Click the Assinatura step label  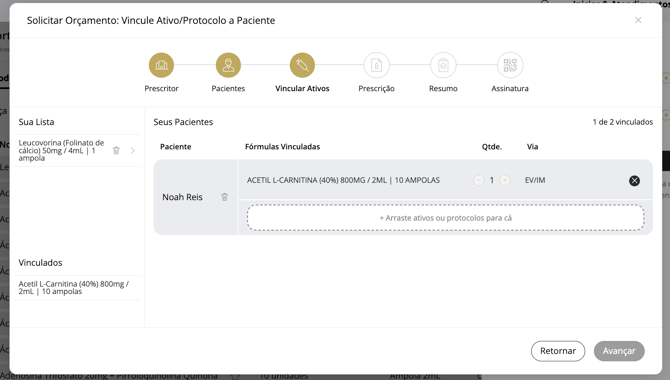click(510, 88)
